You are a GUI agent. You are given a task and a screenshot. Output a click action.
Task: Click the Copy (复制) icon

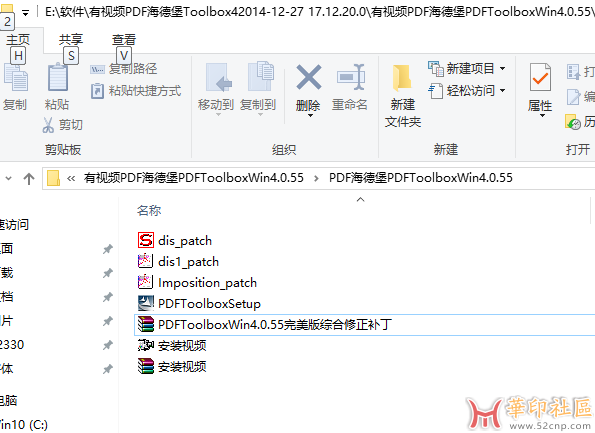tap(15, 77)
